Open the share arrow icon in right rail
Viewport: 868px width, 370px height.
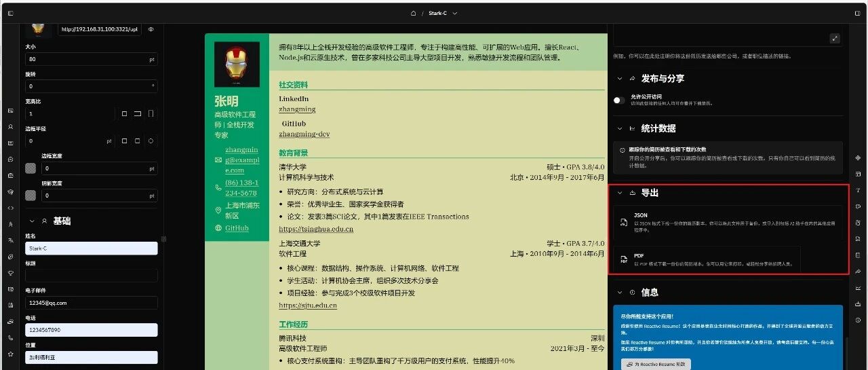[858, 271]
